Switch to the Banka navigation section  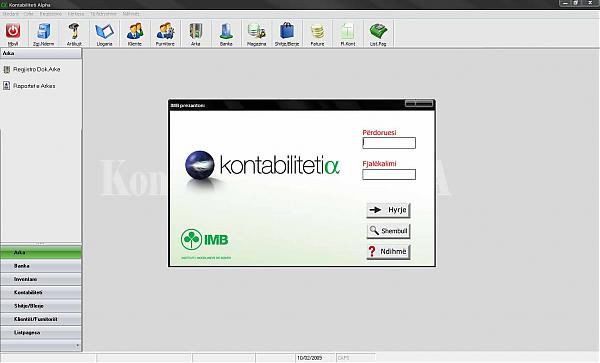tap(41, 266)
